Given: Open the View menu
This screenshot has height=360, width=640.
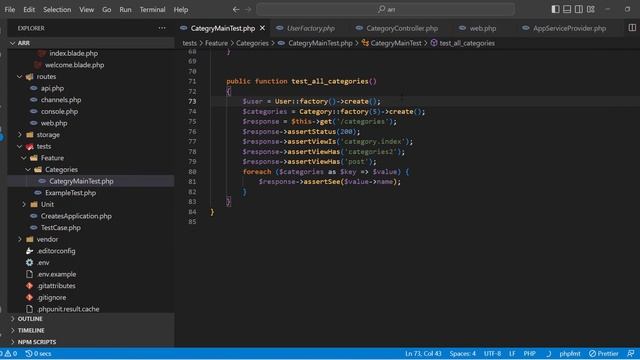Looking at the screenshot, I should (x=87, y=9).
